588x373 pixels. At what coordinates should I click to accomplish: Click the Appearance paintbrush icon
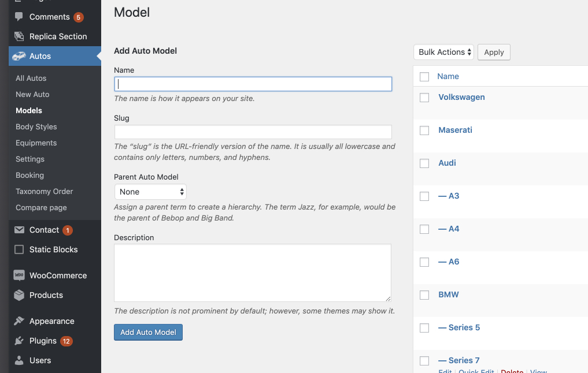[x=19, y=321]
